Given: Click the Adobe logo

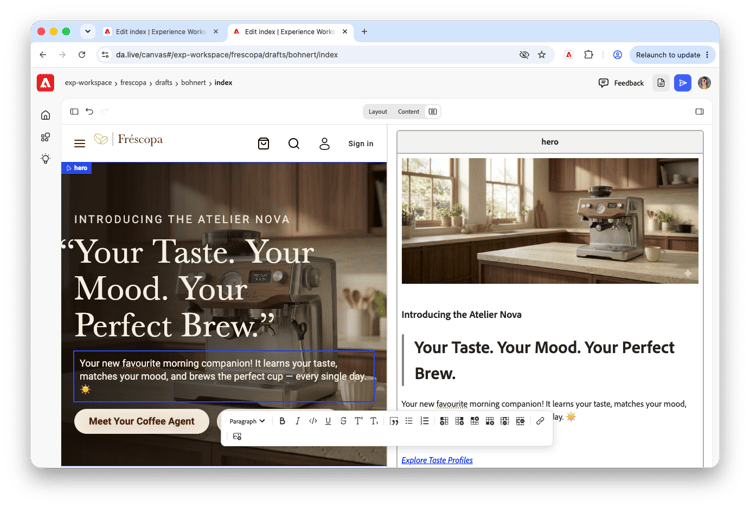Looking at the screenshot, I should [x=45, y=83].
